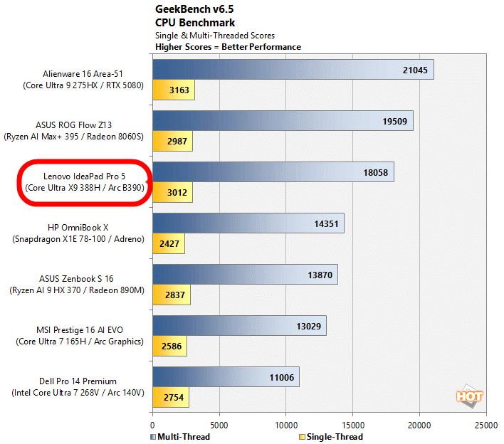The width and height of the screenshot is (504, 444).
Task: Select the Dell Pro 14 Premium 11006 bar
Action: click(x=226, y=377)
